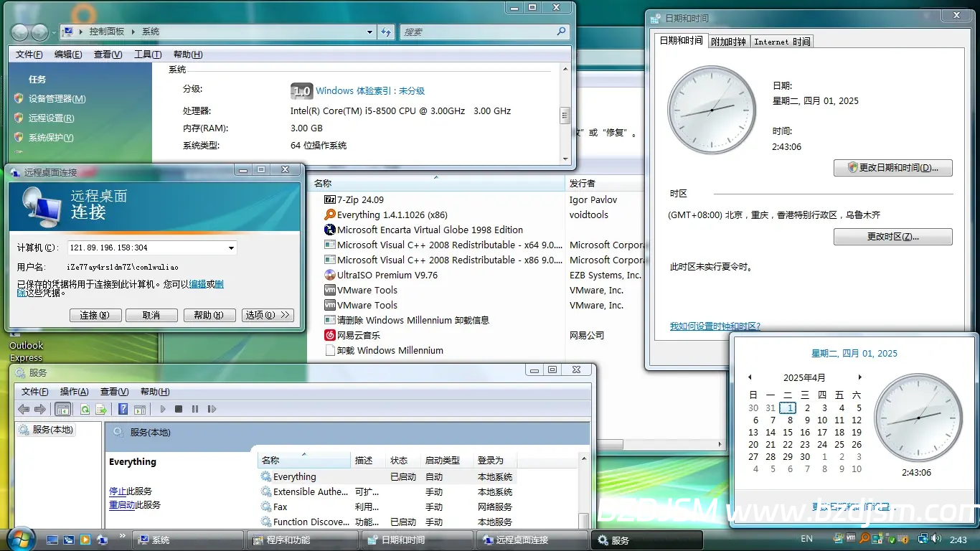This screenshot has height=551, width=980.
Task: Launch Windows Media Player from quick launch
Action: pos(85,540)
